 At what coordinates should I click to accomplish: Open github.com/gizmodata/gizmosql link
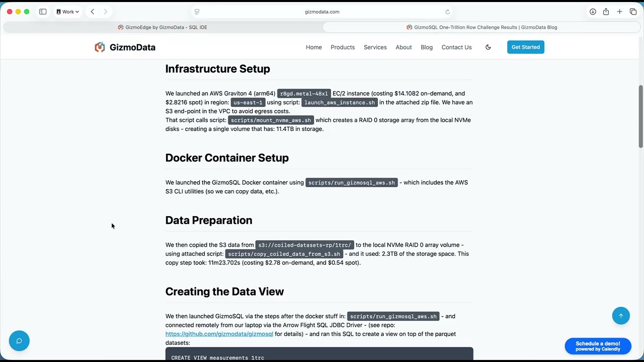[x=219, y=334]
